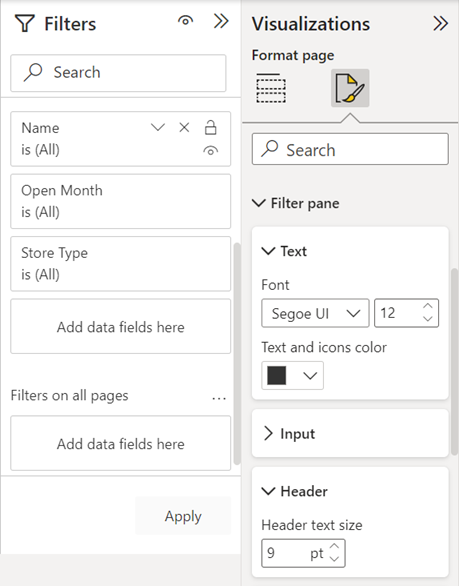Click magnifier icon in Filters search
The height and width of the screenshot is (586, 459).
pyautogui.click(x=33, y=72)
